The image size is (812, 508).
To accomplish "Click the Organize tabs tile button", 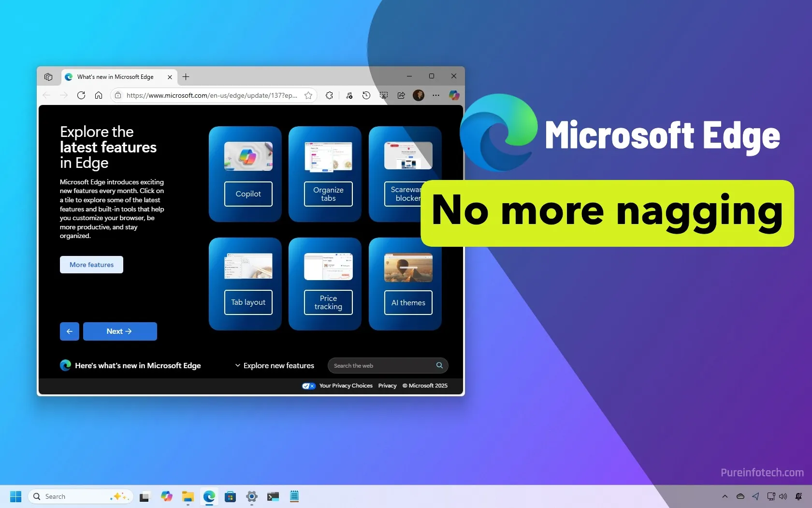I will coord(328,194).
